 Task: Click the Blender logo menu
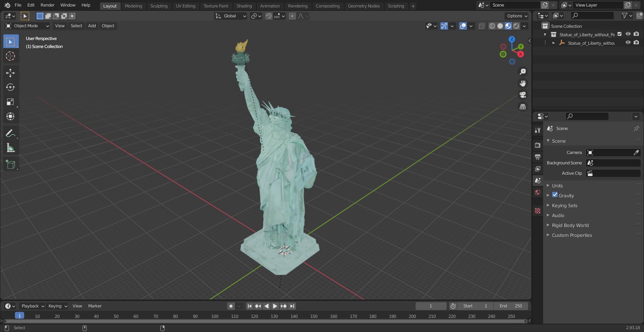coord(7,5)
